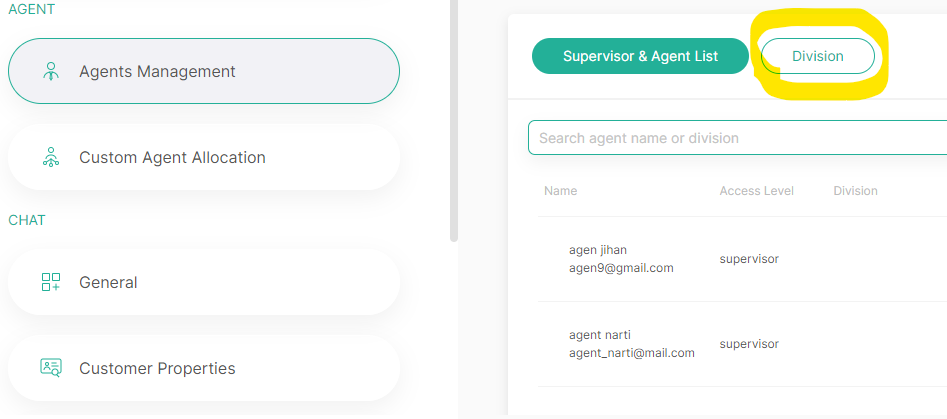The width and height of the screenshot is (947, 419).
Task: Click the Custom Agent Allocation icon
Action: [x=51, y=157]
